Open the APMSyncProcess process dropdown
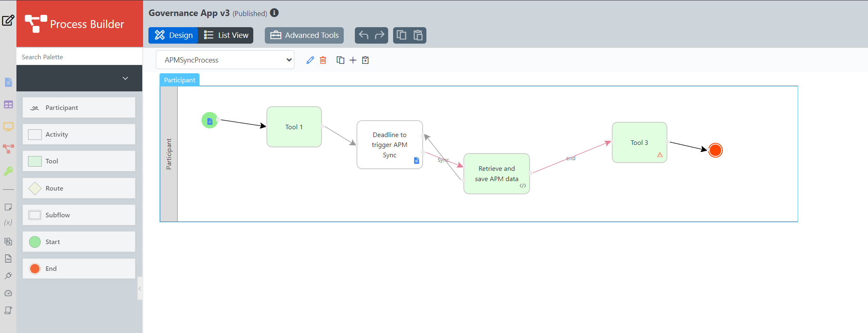868x333 pixels. 225,60
